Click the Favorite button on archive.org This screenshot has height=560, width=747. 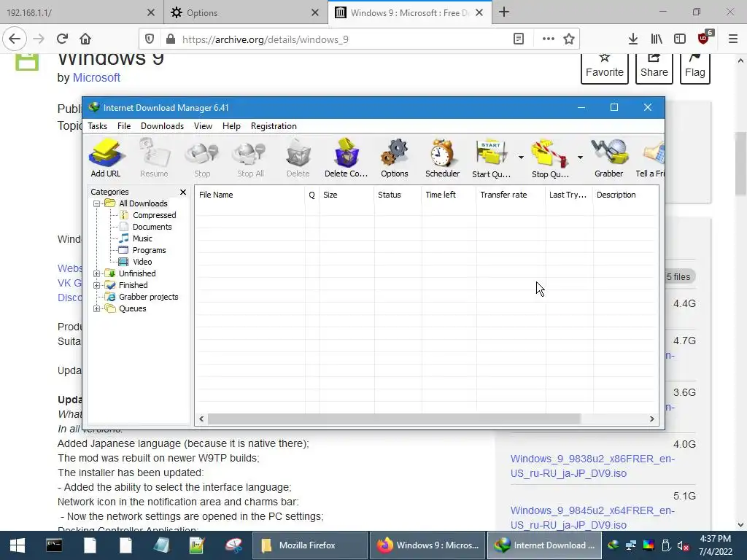605,68
